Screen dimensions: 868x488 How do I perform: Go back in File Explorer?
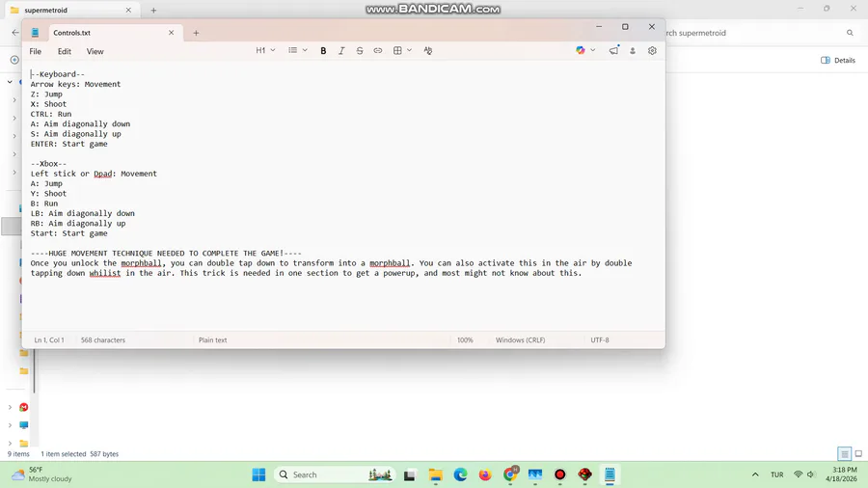pyautogui.click(x=14, y=33)
